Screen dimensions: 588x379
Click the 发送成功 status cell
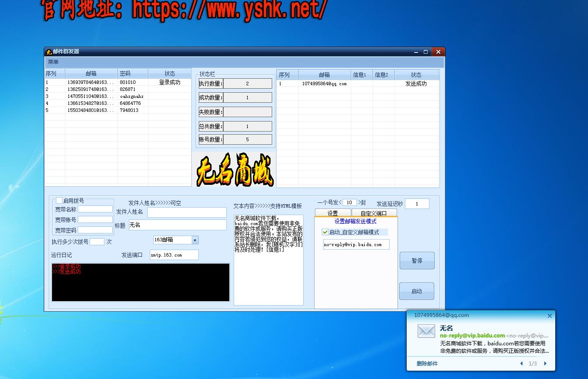click(416, 83)
